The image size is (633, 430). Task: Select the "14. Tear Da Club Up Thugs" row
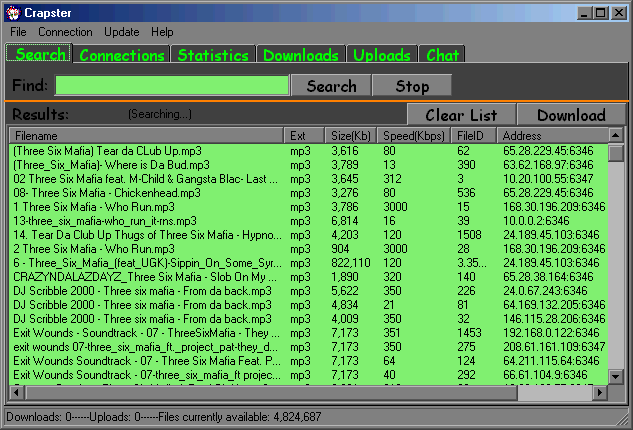308,235
